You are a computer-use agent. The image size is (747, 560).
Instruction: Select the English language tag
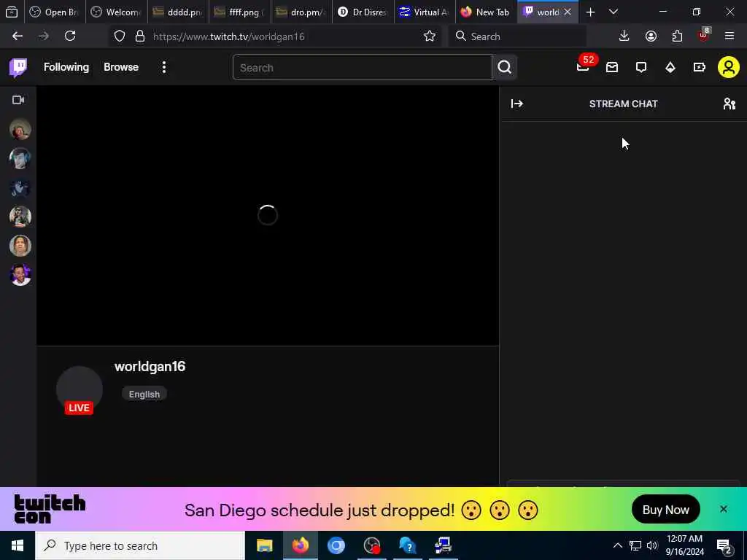[x=144, y=394]
